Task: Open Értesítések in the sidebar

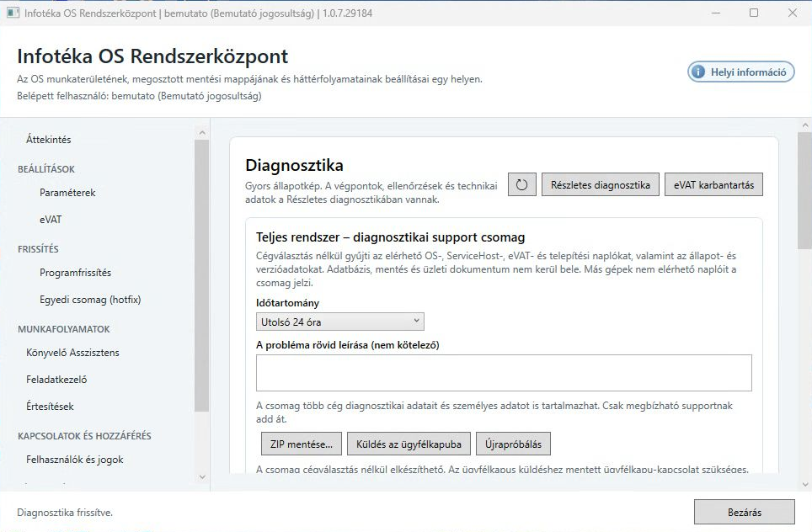Action: (x=50, y=407)
